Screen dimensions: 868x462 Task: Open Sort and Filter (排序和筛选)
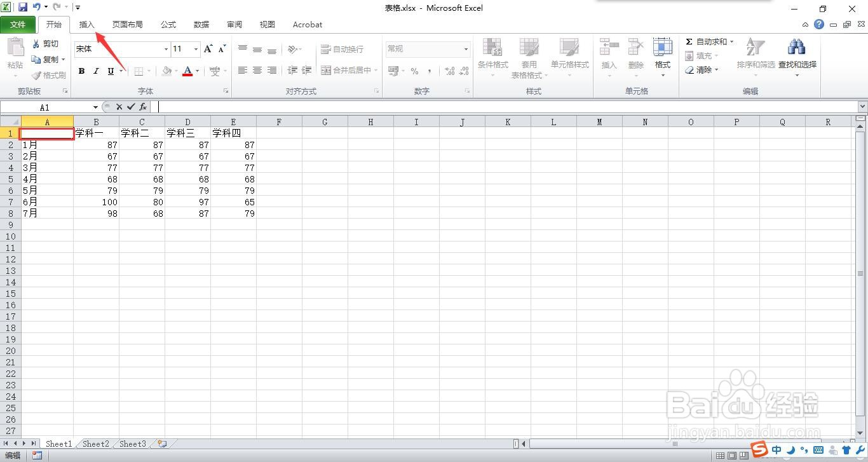tap(756, 57)
